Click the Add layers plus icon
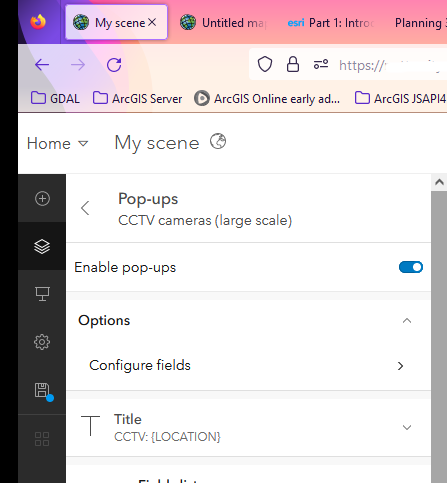447x483 pixels. (42, 199)
